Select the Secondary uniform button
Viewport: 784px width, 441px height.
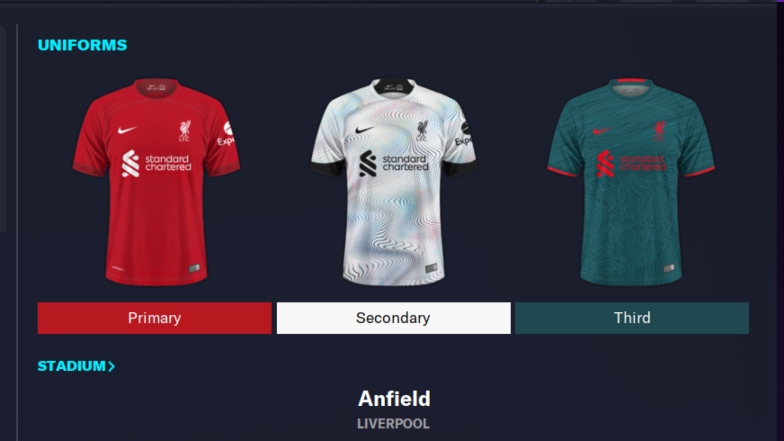[394, 318]
